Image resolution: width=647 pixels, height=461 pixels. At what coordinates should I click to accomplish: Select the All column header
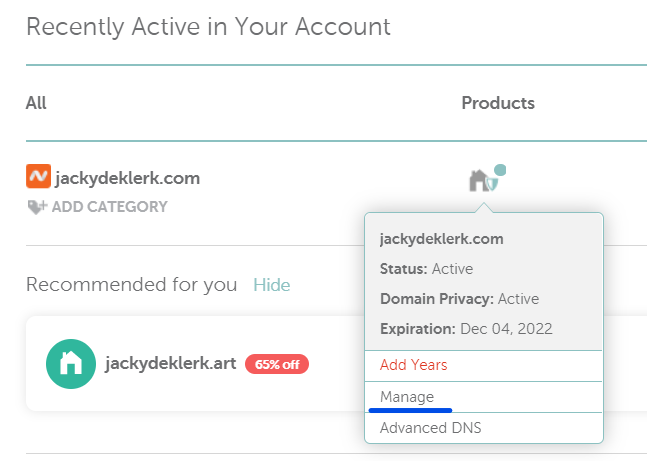pos(36,103)
